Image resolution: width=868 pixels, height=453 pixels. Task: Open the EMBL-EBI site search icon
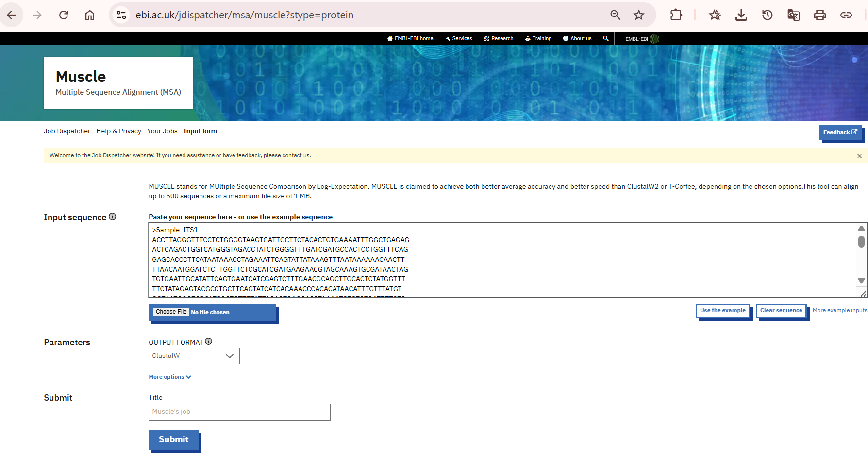[605, 38]
